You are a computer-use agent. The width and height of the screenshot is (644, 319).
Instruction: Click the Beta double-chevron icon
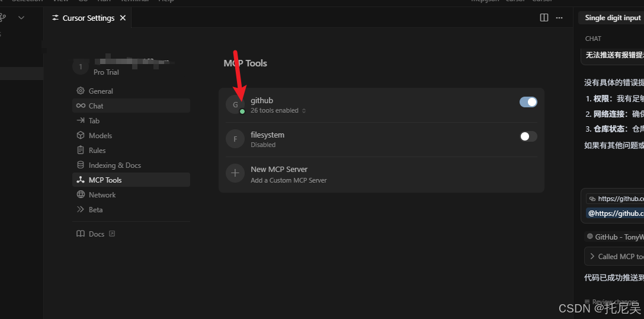pyautogui.click(x=81, y=209)
